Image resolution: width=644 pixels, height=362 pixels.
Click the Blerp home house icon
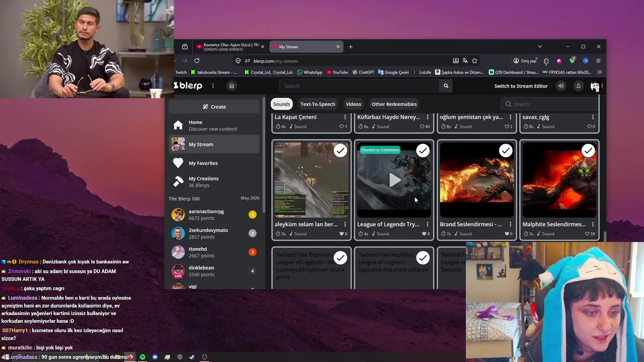click(231, 86)
